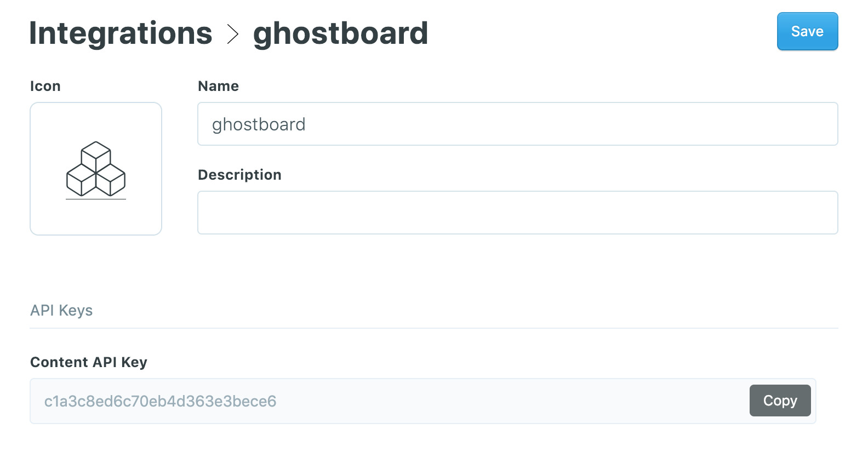Click the breadcrumb chevron arrow after Integrations
This screenshot has height=469, width=868.
[233, 34]
